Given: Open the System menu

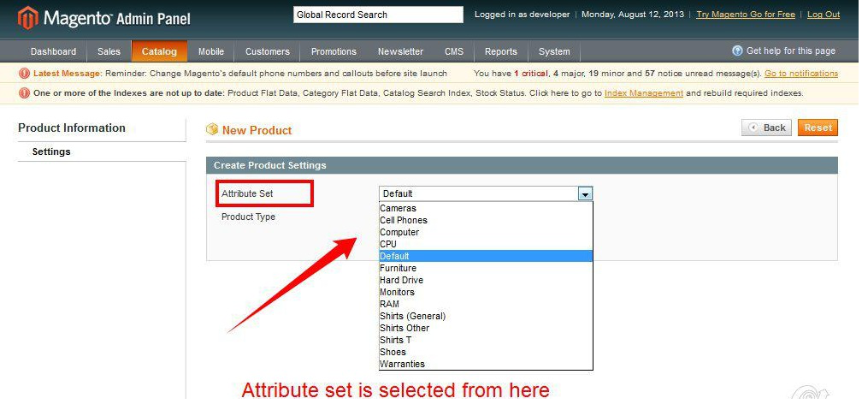Looking at the screenshot, I should point(554,51).
